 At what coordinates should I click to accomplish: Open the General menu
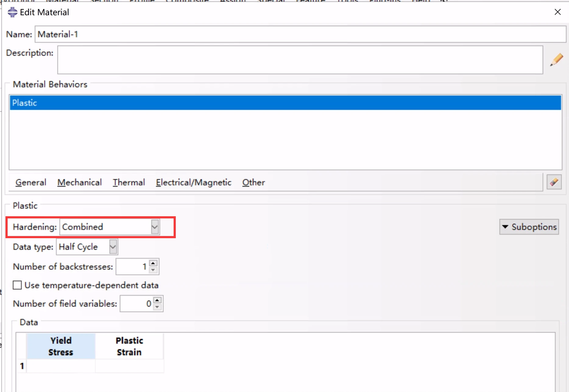tap(31, 182)
